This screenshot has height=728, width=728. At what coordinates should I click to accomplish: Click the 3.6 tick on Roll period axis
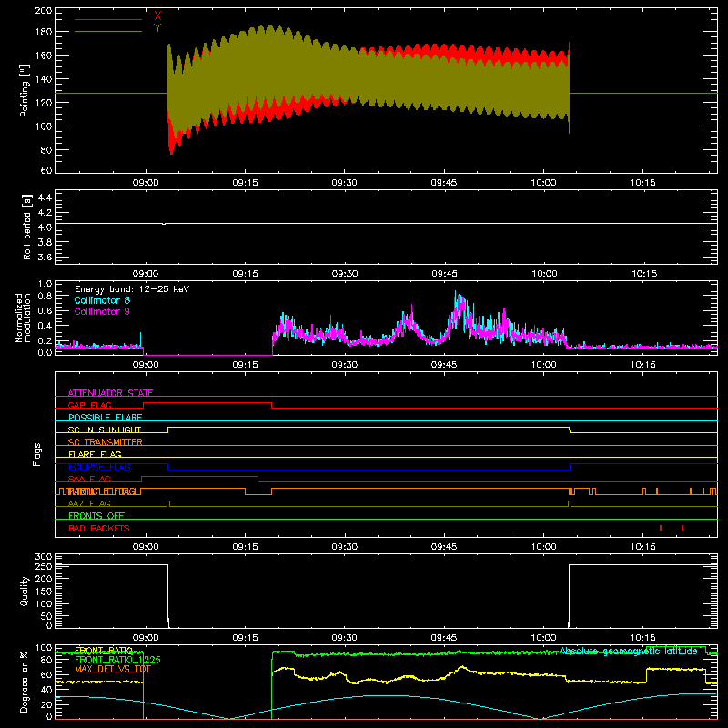(x=45, y=257)
